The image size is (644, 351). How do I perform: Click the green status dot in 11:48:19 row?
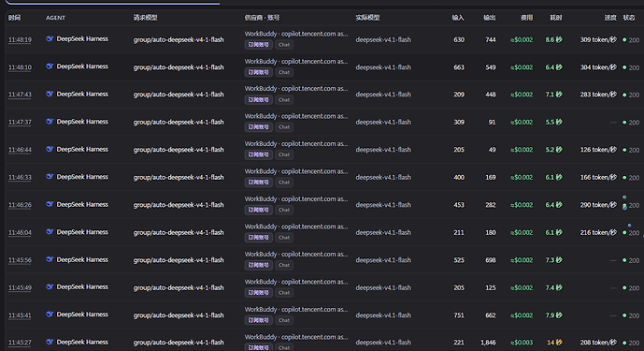point(624,40)
